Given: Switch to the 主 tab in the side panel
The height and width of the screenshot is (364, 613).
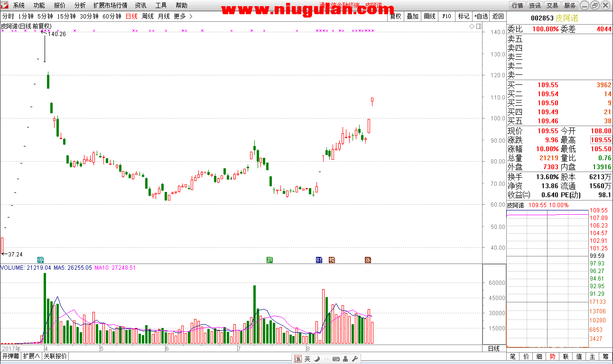Looking at the screenshot, I should (x=593, y=356).
